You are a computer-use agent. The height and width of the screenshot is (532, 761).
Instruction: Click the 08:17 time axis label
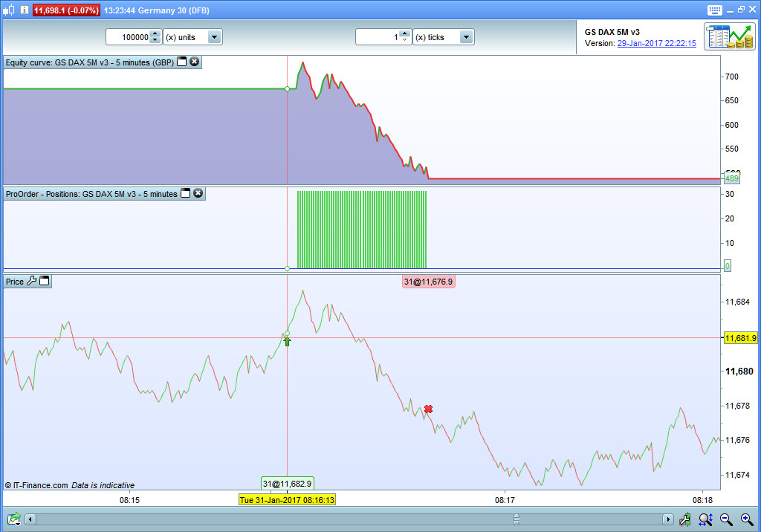pos(505,500)
